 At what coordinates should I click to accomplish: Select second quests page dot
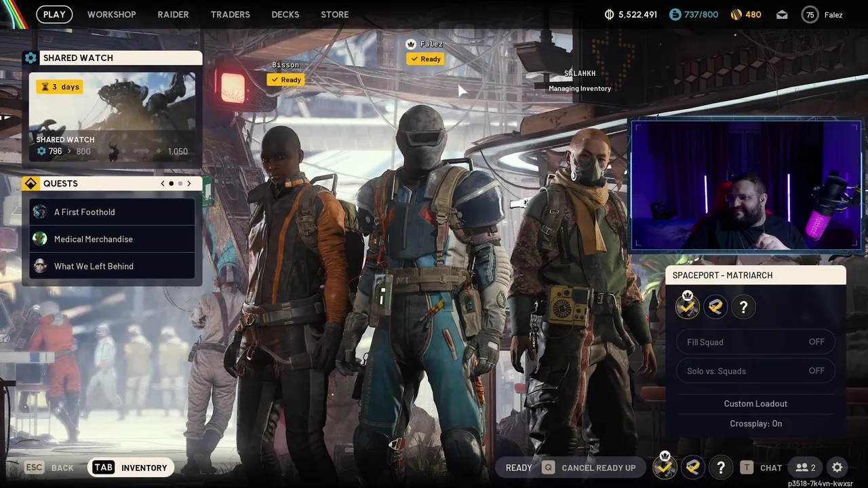(x=180, y=183)
